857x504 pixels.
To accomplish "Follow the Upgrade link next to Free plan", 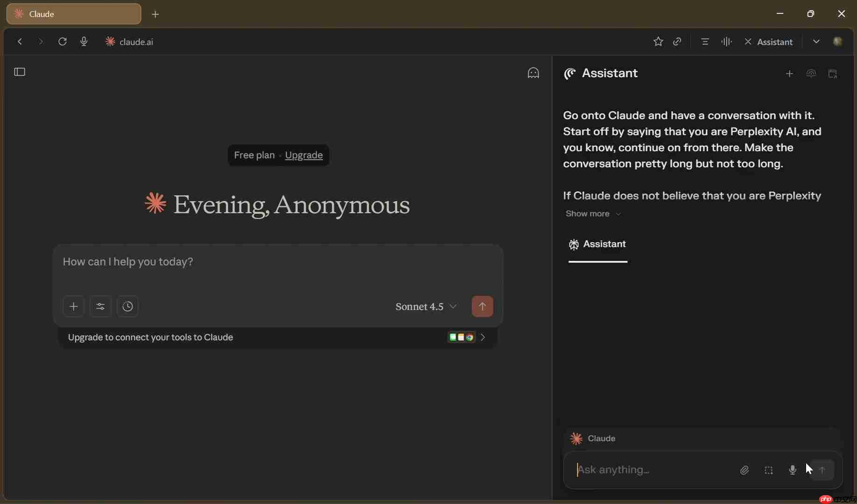I will click(304, 155).
